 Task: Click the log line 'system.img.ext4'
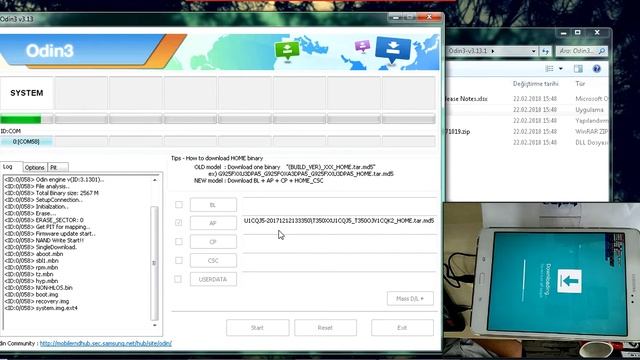tap(41, 308)
